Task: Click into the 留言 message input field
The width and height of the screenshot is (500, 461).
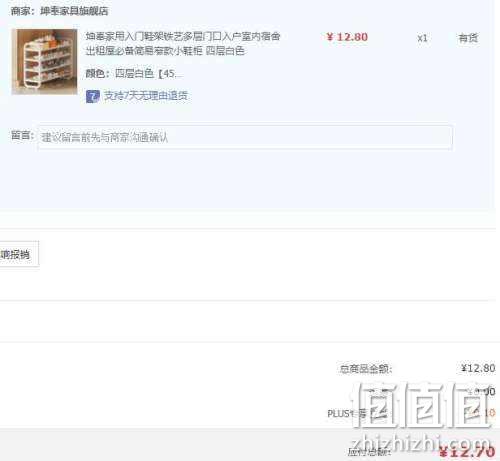Action: (245, 137)
